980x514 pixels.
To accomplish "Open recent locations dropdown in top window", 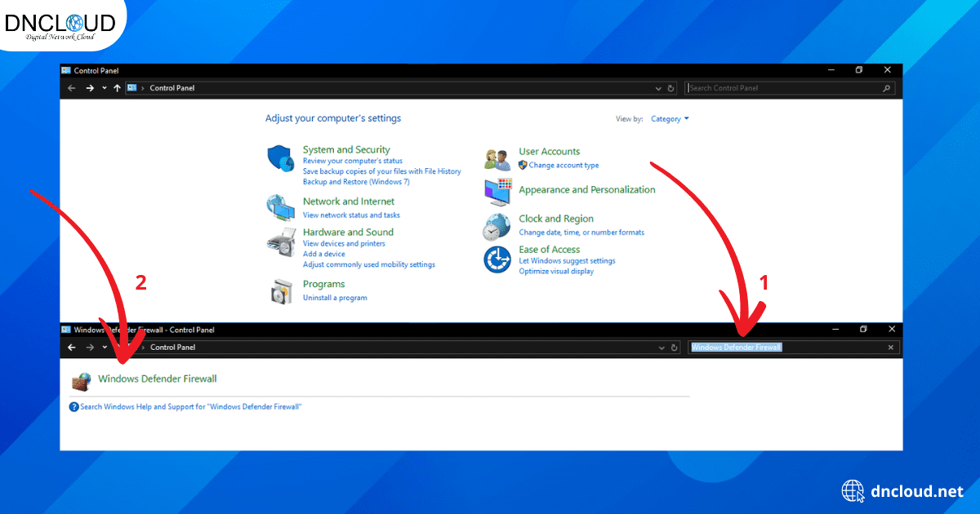I will [x=105, y=88].
